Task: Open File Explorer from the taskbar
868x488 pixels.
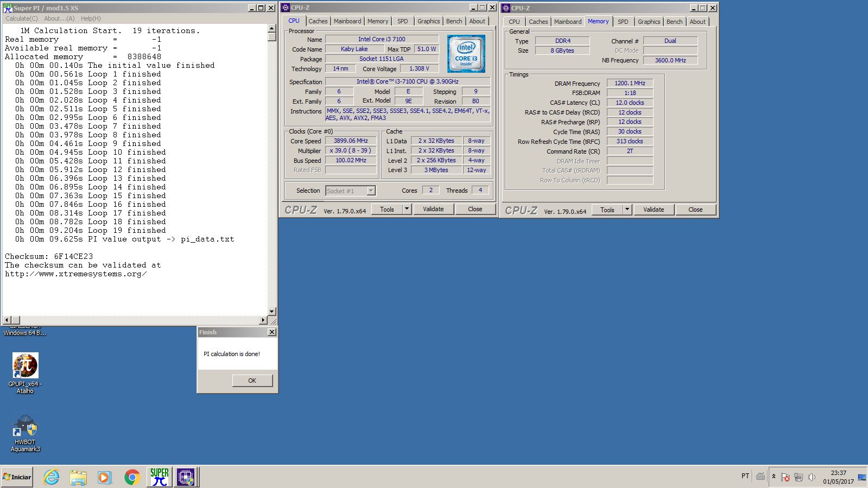Action: tap(78, 477)
